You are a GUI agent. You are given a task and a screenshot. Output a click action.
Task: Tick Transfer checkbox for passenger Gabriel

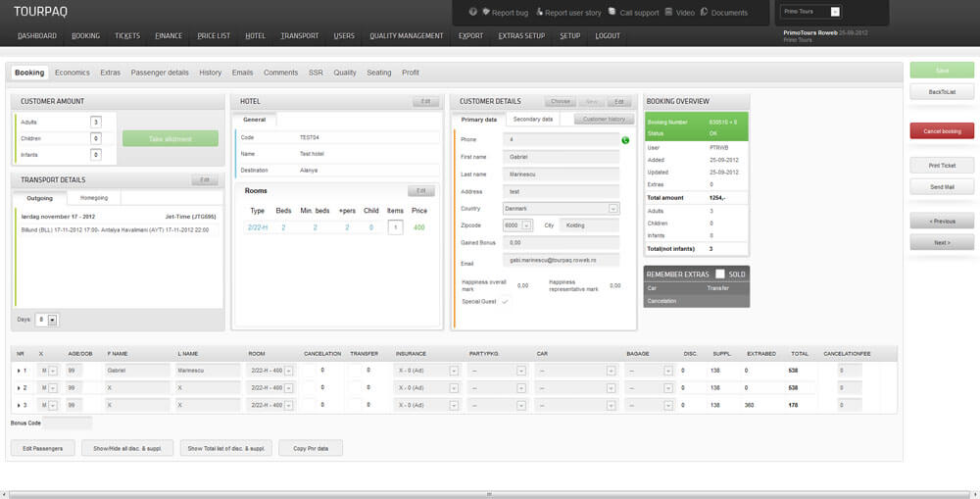(x=355, y=371)
